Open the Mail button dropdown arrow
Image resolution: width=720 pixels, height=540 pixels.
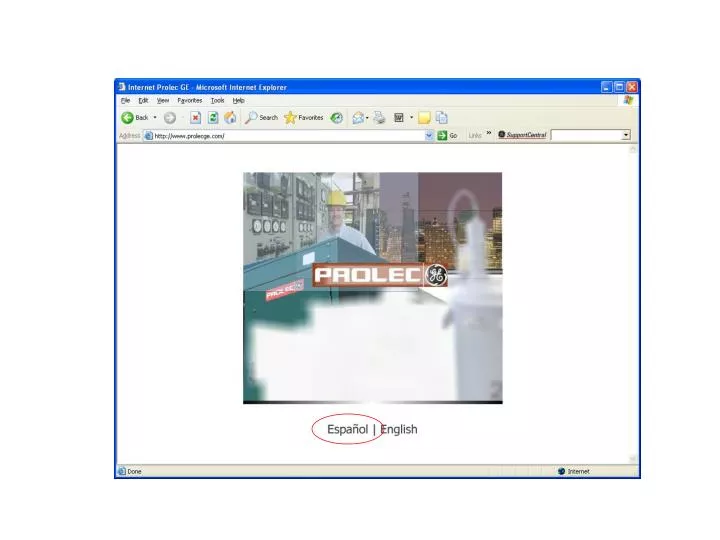pyautogui.click(x=367, y=118)
